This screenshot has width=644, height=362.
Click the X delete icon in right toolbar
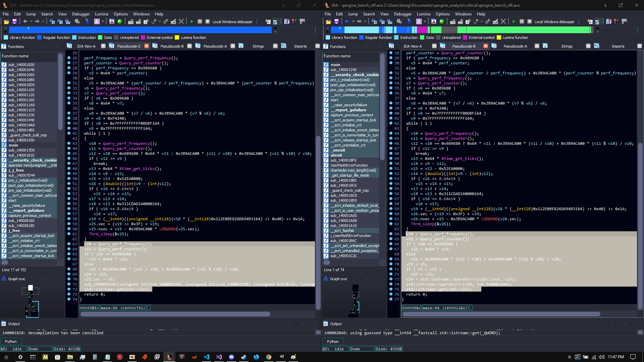(x=503, y=21)
